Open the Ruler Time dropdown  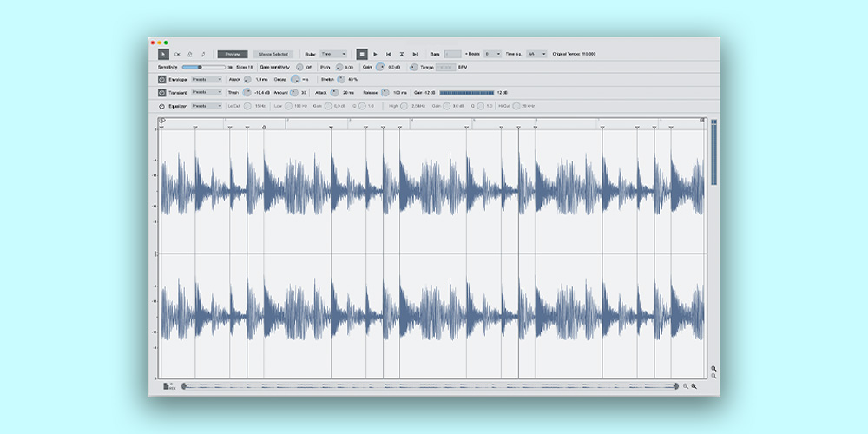coord(333,54)
